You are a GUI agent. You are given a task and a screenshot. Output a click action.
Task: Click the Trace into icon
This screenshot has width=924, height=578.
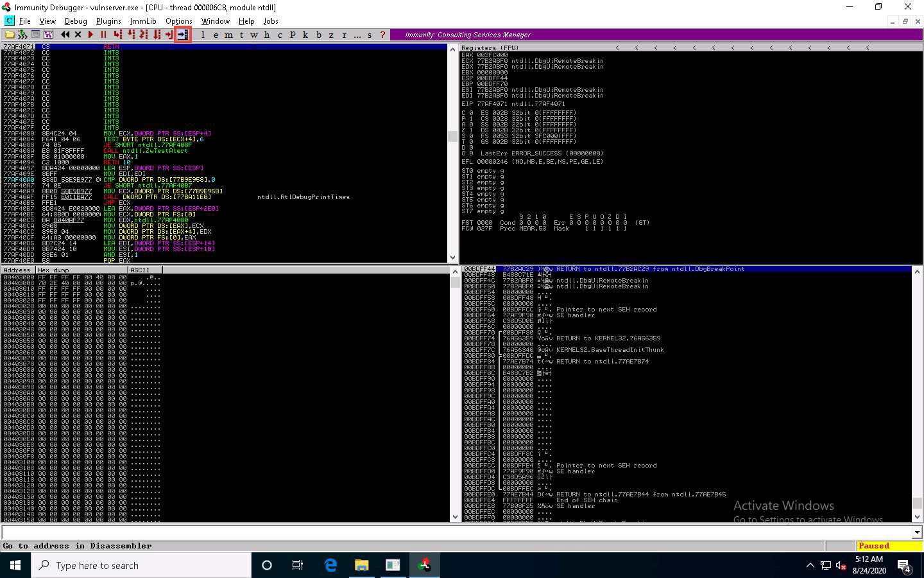144,35
